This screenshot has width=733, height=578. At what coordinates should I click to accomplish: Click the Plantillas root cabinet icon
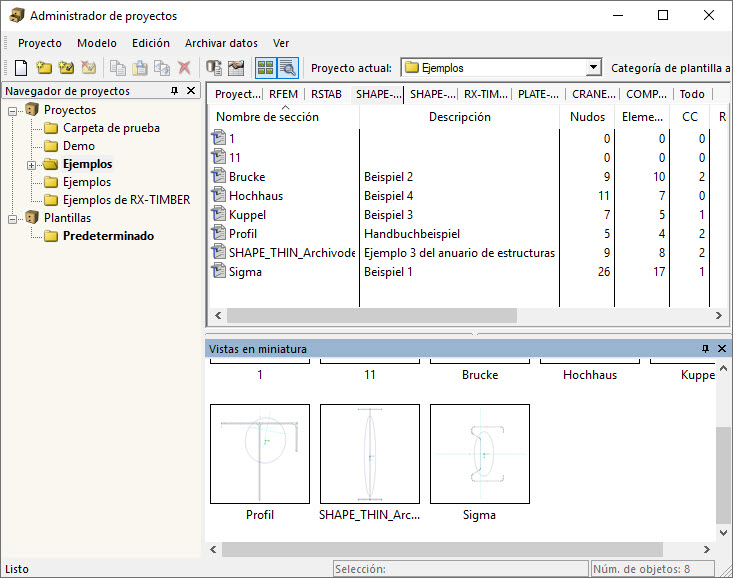tap(32, 218)
